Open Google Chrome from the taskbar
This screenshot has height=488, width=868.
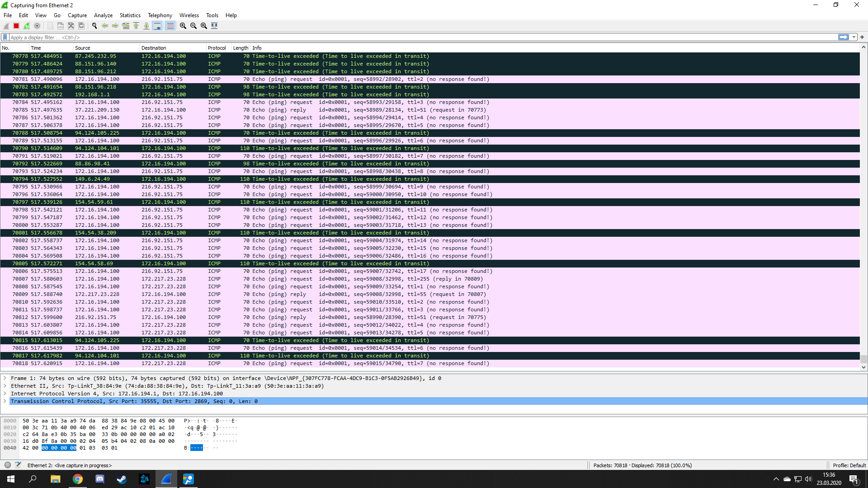coord(78,479)
